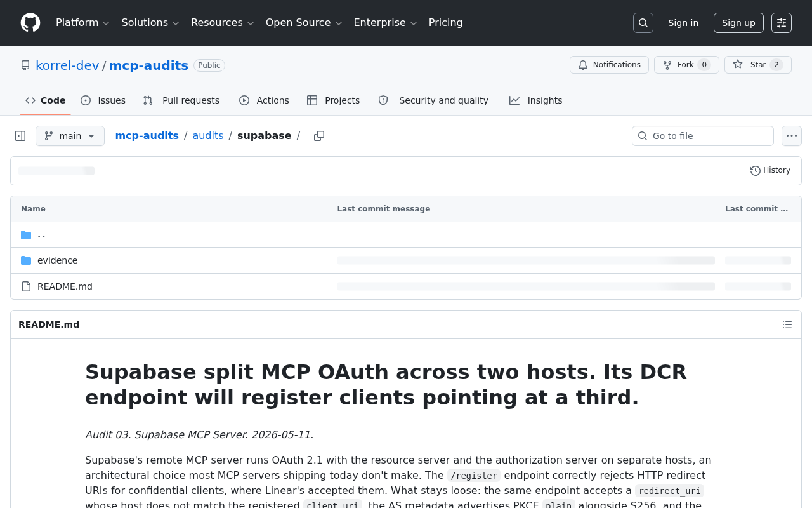This screenshot has width=812, height=508.
Task: Star the mcp-audits repository
Action: [x=758, y=65]
